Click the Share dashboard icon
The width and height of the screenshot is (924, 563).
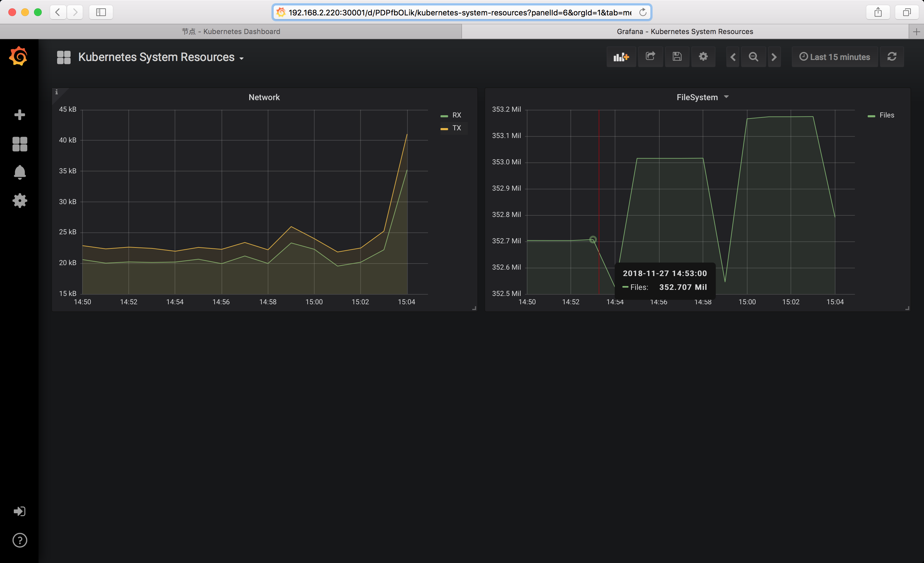pyautogui.click(x=650, y=56)
